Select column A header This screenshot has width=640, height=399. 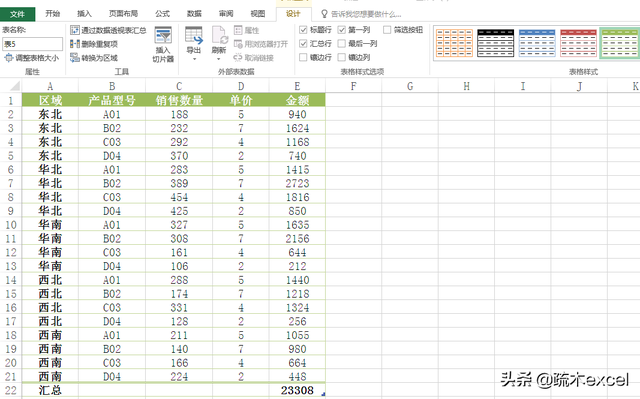pos(50,86)
